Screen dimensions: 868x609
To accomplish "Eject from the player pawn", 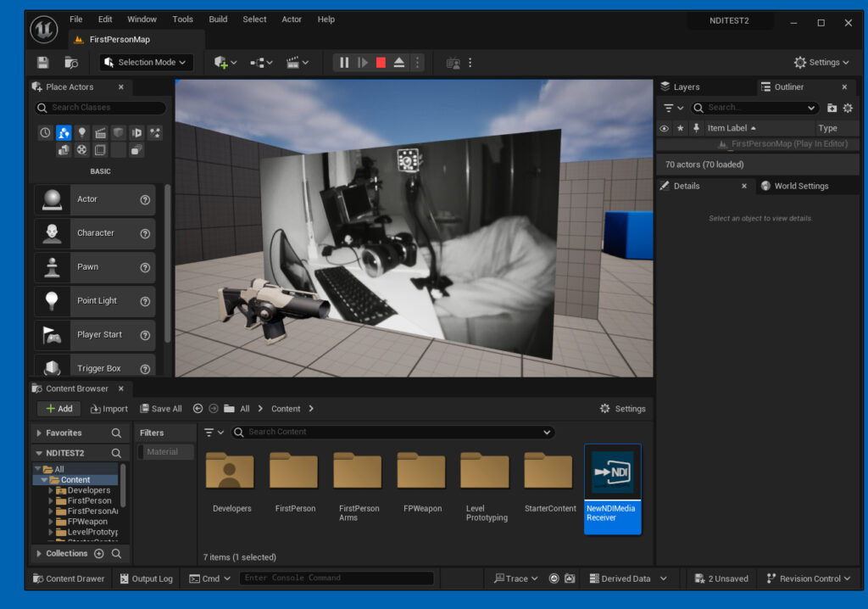I will pos(398,62).
